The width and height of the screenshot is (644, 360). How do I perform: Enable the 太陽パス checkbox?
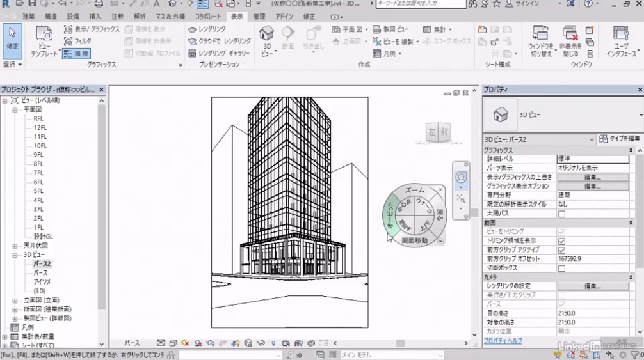click(x=561, y=214)
